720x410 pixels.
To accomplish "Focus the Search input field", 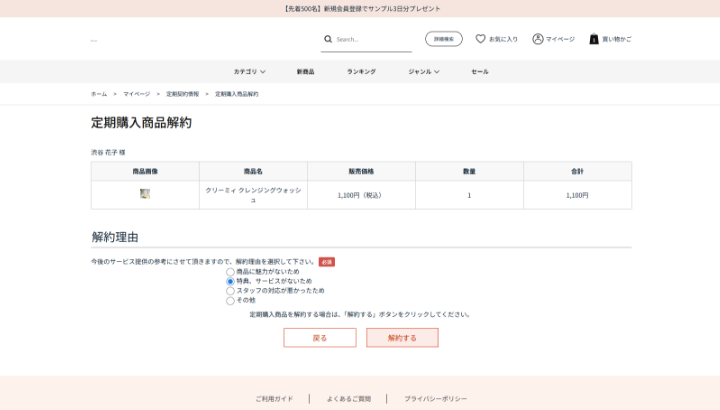I will tap(372, 39).
